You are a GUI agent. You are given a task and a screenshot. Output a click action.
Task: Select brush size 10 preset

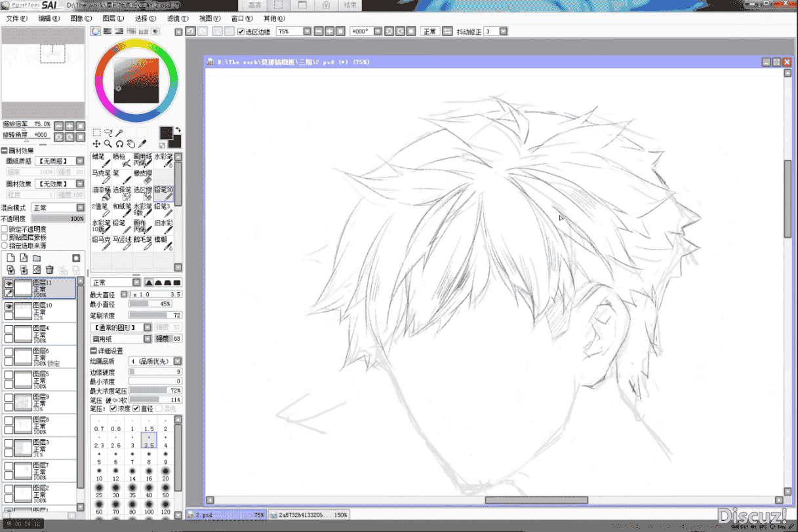(x=99, y=473)
